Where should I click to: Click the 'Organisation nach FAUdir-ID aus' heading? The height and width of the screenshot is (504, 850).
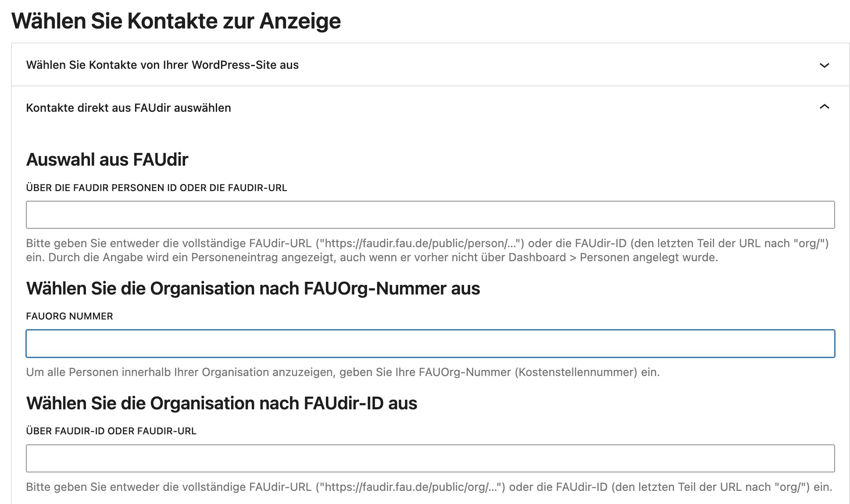[x=221, y=404]
